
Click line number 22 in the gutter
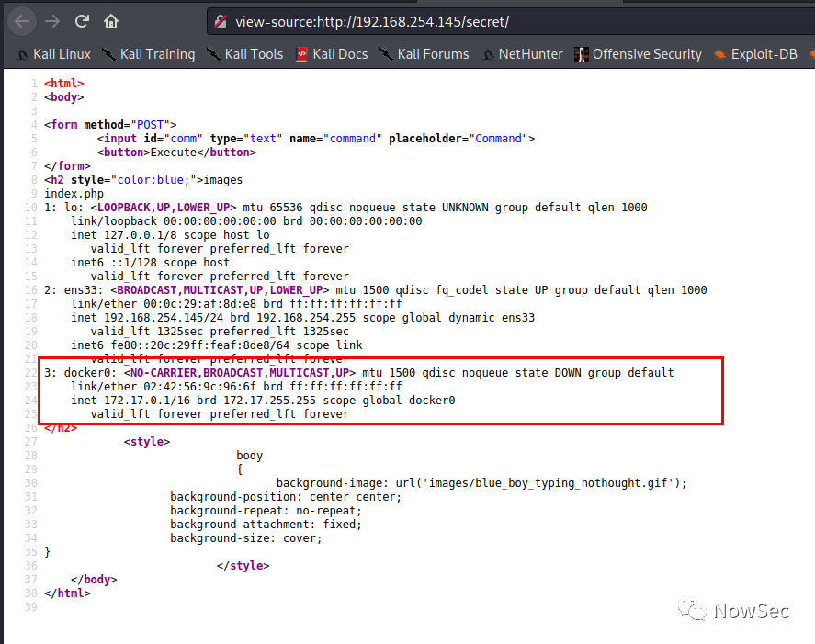pyautogui.click(x=30, y=372)
